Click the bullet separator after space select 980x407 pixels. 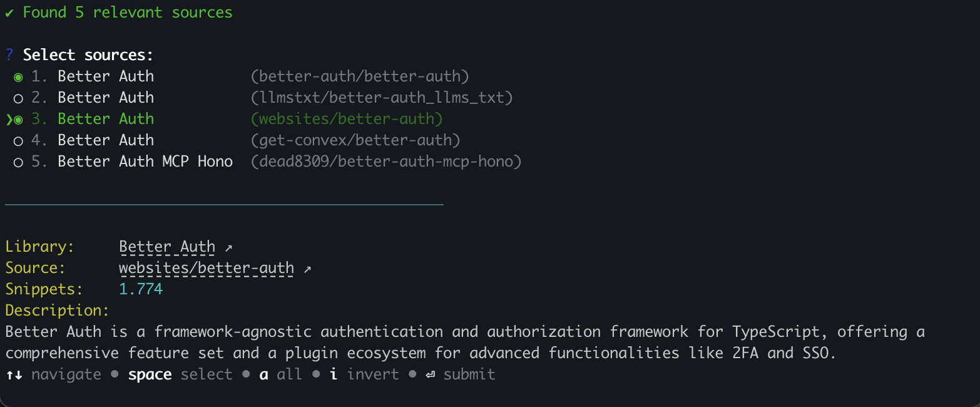click(248, 374)
